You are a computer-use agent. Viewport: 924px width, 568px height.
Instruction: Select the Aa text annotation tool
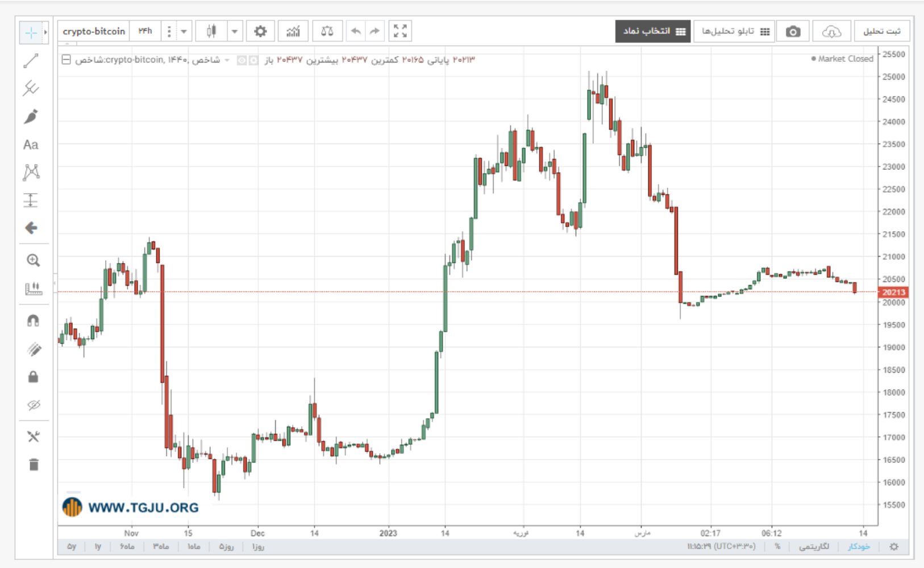pyautogui.click(x=31, y=145)
